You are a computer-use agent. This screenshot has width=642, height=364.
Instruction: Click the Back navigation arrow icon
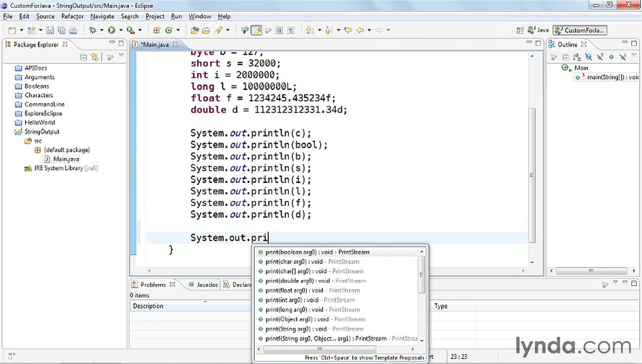pyautogui.click(x=360, y=30)
